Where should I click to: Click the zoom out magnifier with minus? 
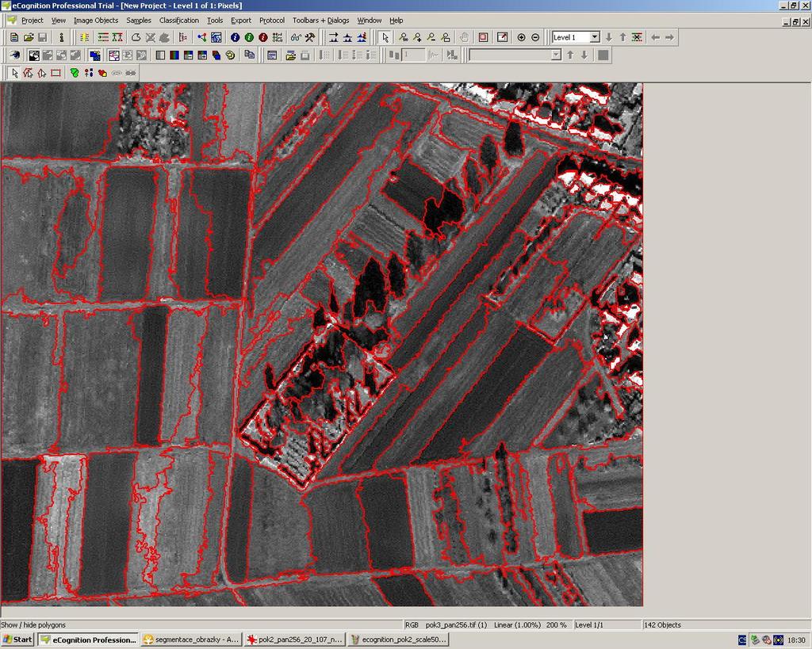pos(431,37)
